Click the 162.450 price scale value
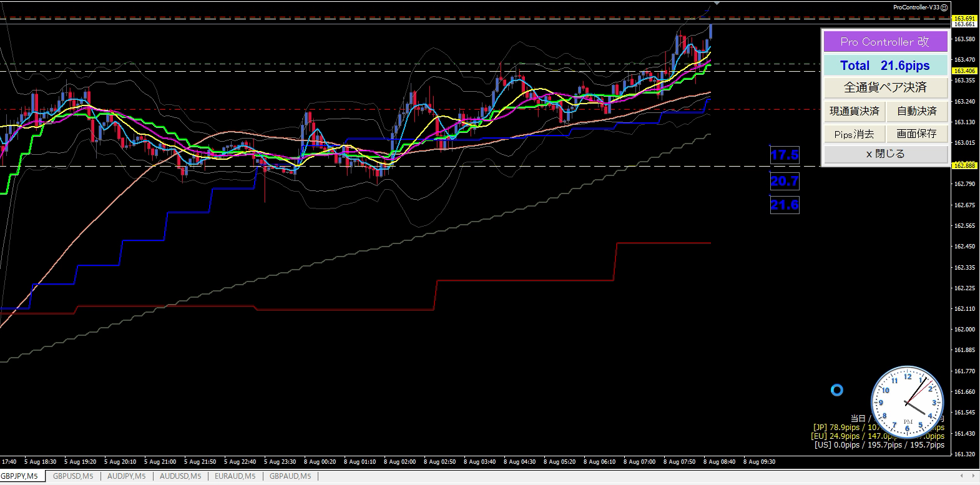The height and width of the screenshot is (485, 980). 964,247
